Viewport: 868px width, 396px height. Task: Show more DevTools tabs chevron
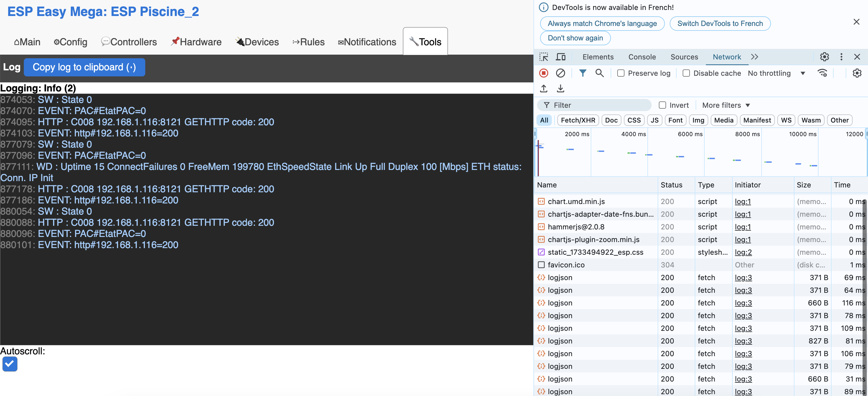(754, 57)
